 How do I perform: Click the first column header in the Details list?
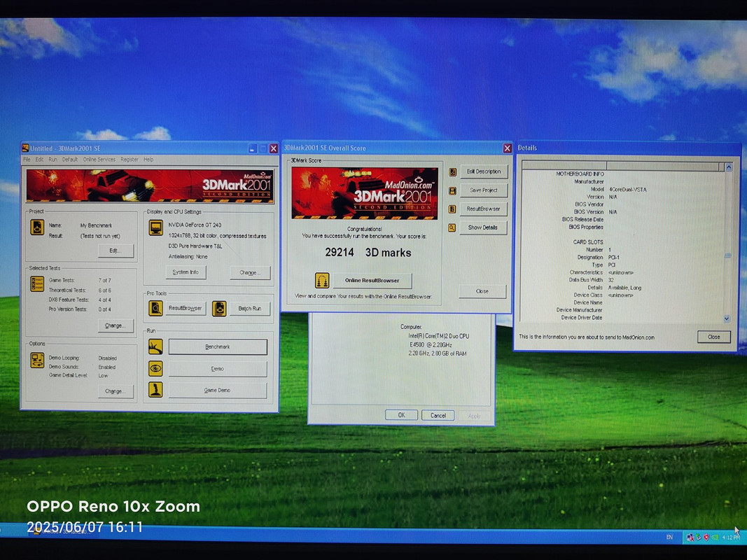pyautogui.click(x=564, y=166)
